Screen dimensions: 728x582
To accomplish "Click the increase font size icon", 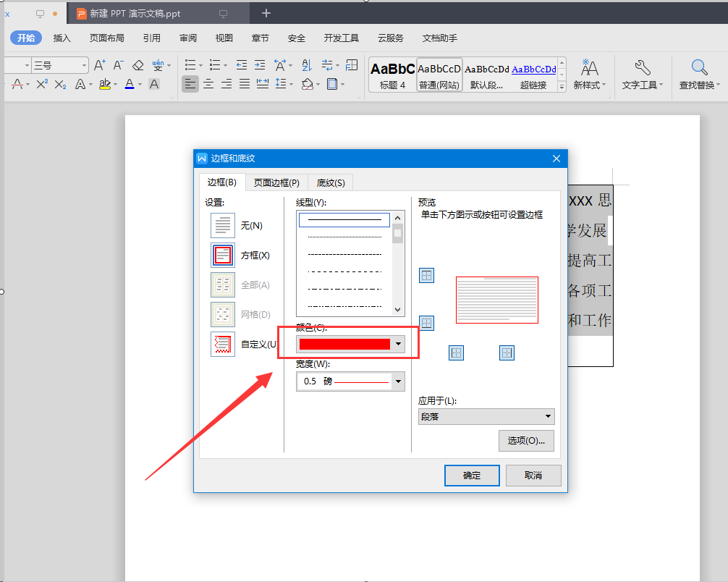I will [x=99, y=65].
